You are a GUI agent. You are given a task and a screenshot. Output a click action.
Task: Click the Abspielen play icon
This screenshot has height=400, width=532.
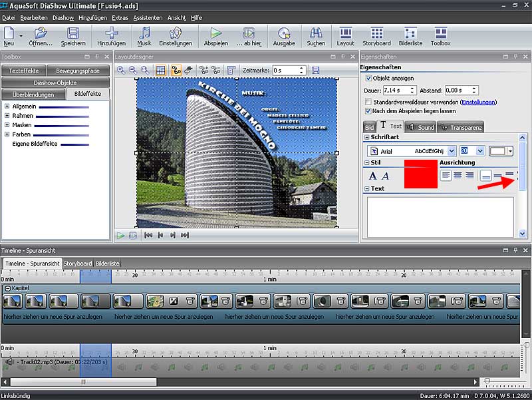(x=215, y=35)
